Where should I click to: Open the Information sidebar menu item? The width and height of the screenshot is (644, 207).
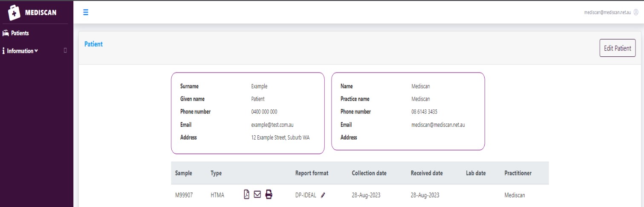[20, 51]
